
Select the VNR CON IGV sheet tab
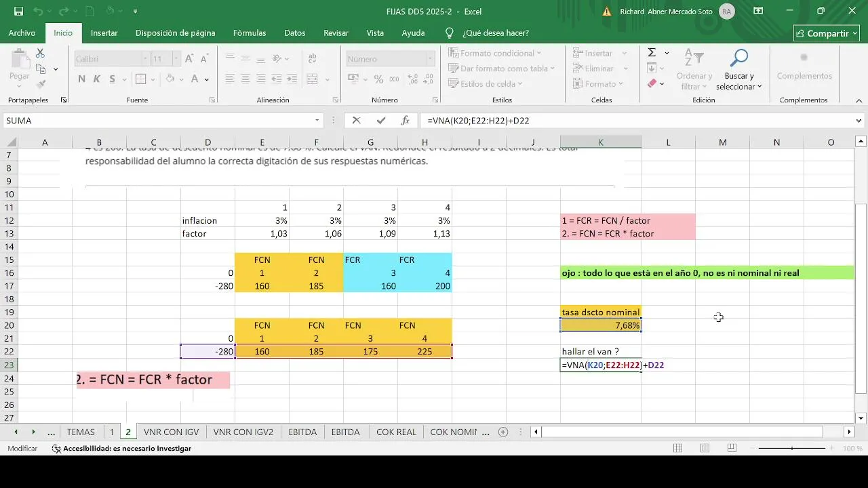(x=172, y=432)
